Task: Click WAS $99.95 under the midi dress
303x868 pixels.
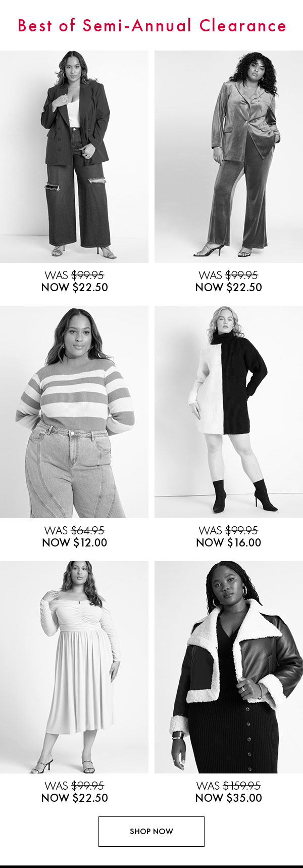Action: point(74,786)
